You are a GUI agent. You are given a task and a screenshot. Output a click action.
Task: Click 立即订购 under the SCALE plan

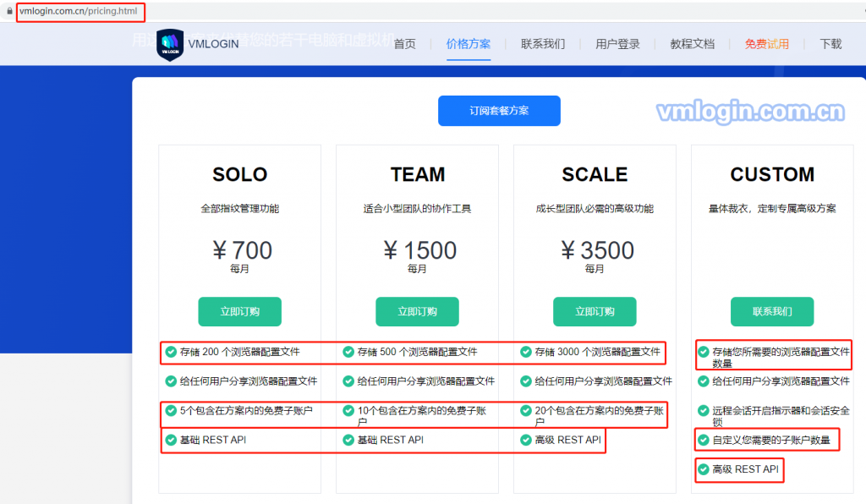click(595, 311)
